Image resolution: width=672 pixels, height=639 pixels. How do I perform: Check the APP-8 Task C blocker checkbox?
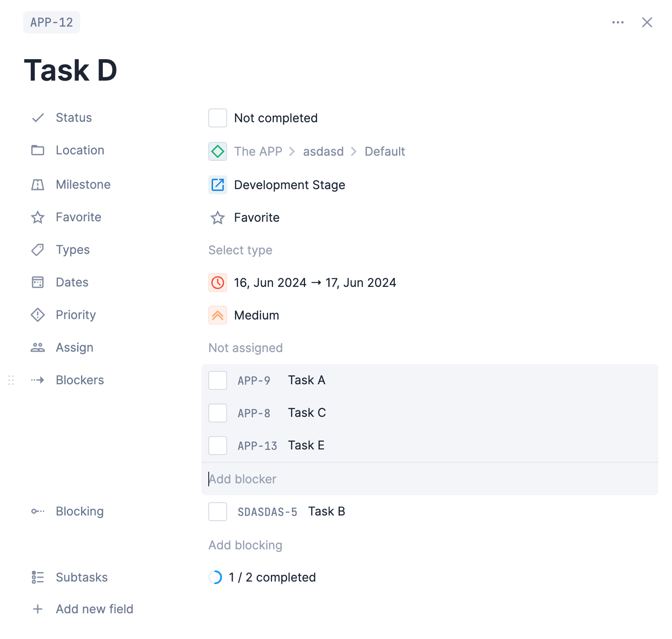(x=218, y=413)
